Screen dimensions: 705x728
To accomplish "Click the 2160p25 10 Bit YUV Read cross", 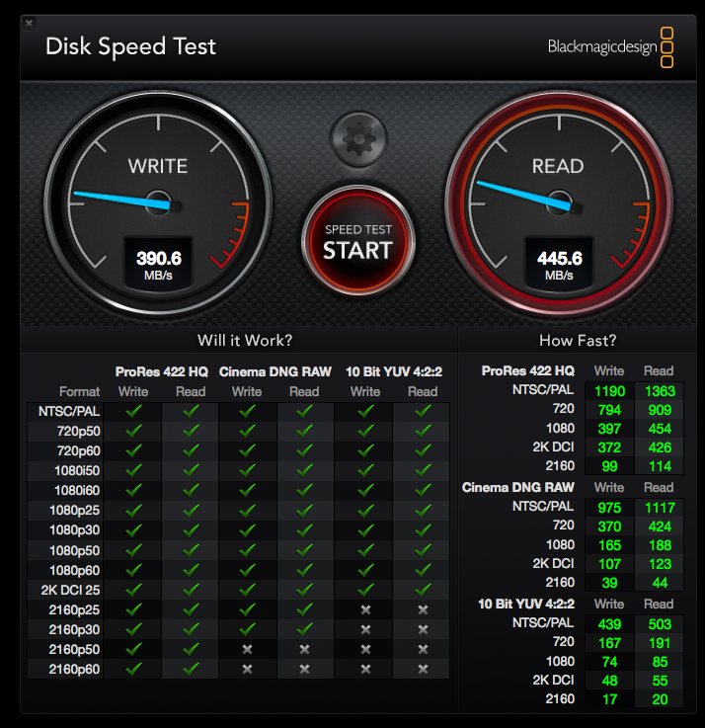I will click(x=423, y=609).
